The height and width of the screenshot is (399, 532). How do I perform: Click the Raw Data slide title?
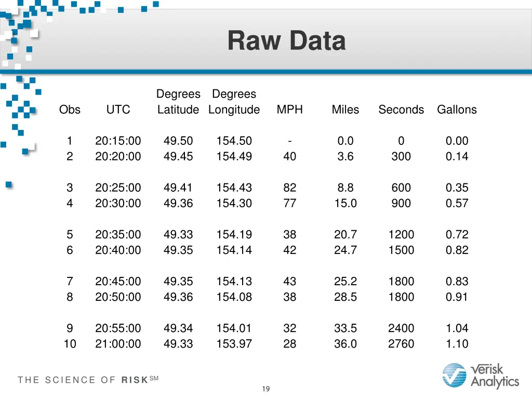[286, 41]
